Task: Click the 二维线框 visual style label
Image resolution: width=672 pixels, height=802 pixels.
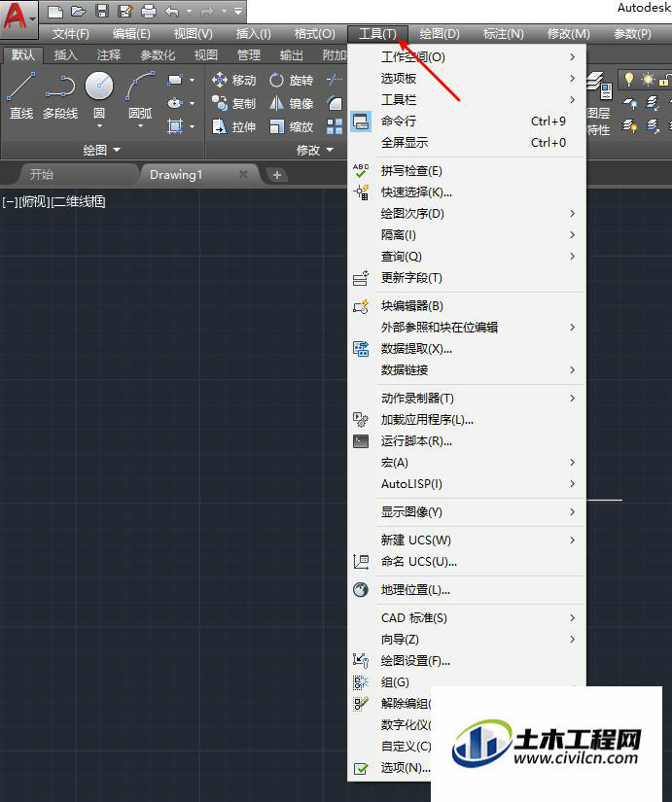Action: coord(79,201)
